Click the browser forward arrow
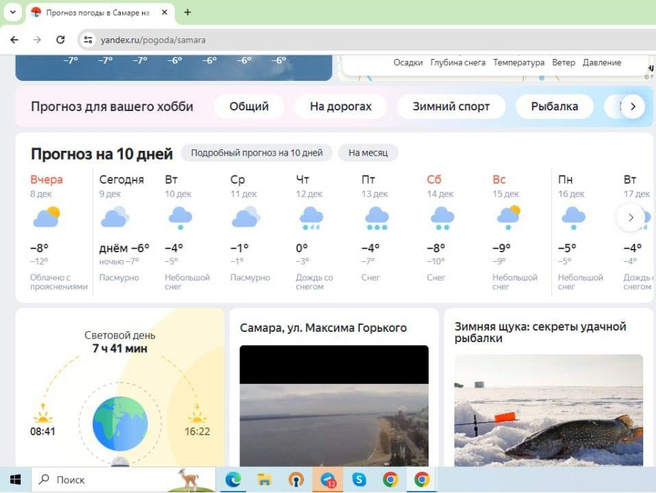 pyautogui.click(x=37, y=40)
